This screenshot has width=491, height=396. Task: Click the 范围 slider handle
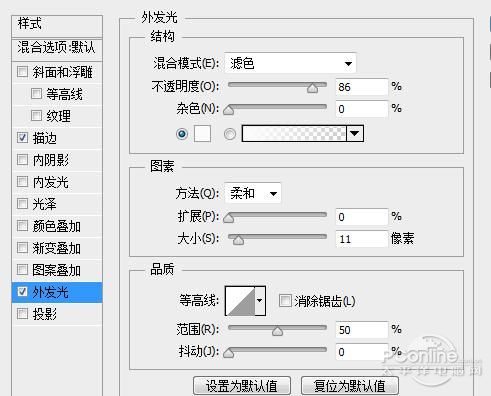click(277, 331)
